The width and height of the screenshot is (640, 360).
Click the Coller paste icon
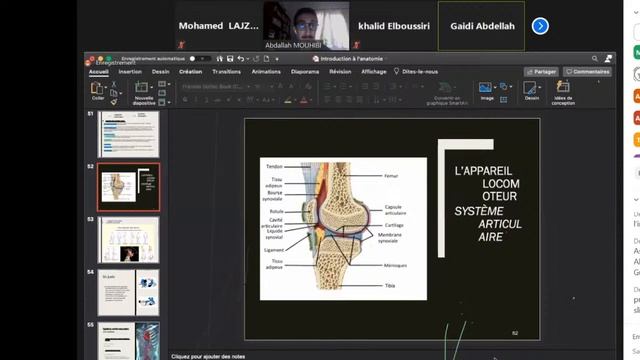point(97,88)
